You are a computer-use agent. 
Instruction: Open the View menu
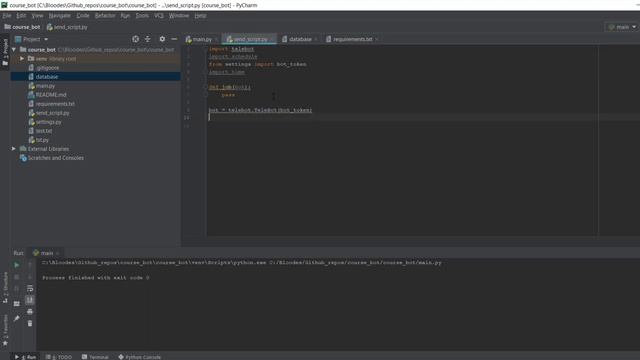click(x=37, y=16)
